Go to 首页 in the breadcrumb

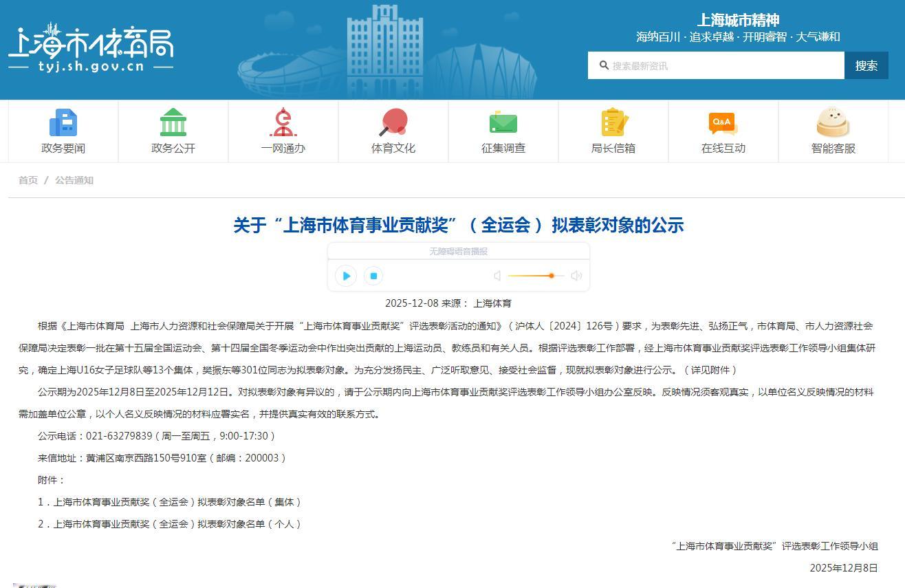(28, 180)
